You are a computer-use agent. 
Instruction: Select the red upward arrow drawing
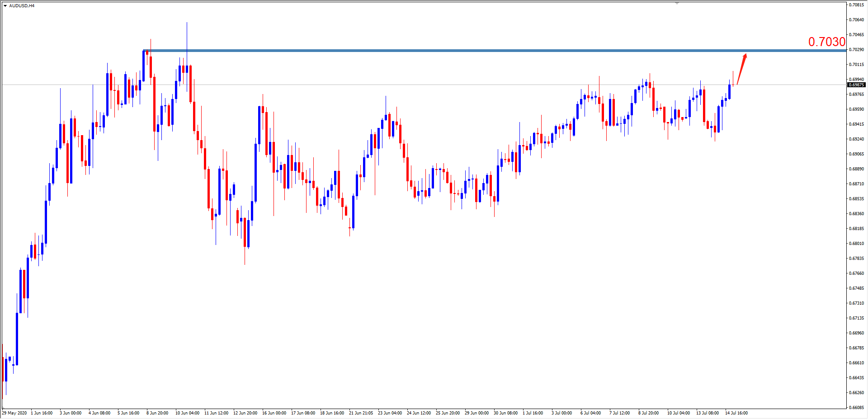pyautogui.click(x=741, y=69)
